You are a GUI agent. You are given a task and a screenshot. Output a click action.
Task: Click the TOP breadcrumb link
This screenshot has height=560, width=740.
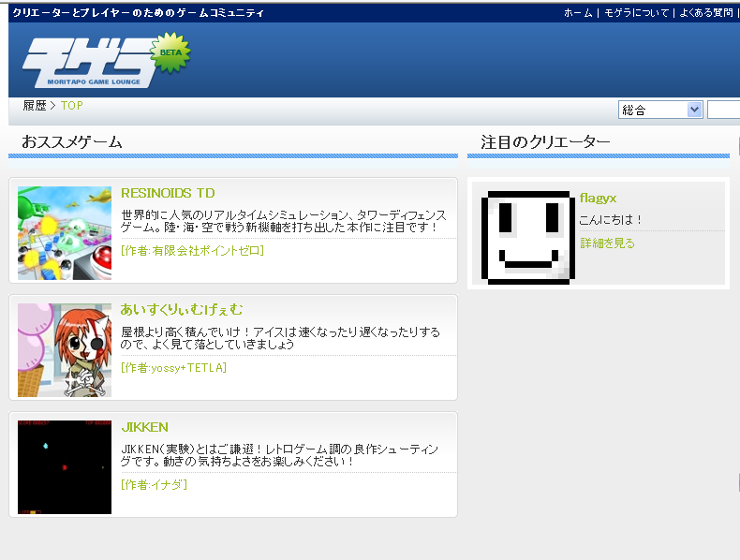[72, 106]
